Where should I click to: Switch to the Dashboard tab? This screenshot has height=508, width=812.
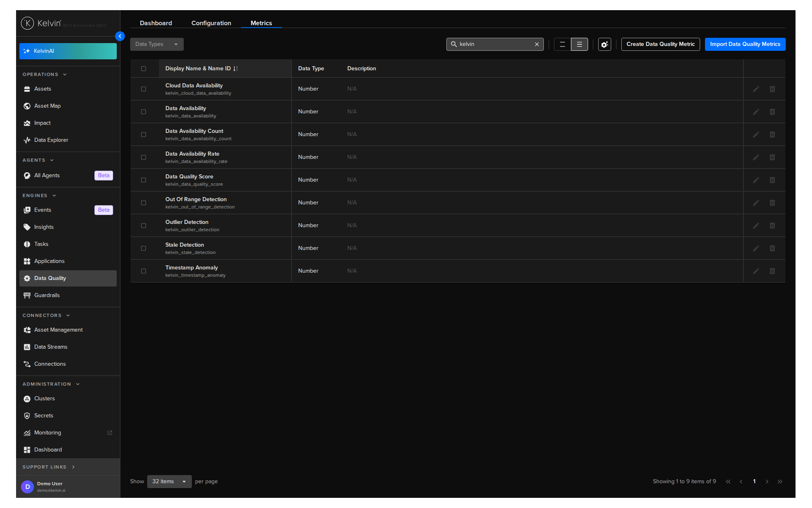(x=156, y=23)
